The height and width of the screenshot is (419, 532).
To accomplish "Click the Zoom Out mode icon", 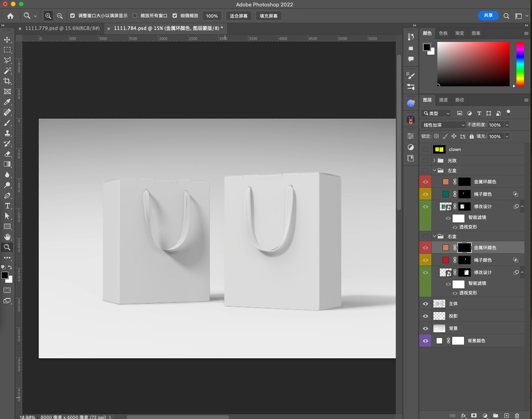I will point(60,16).
